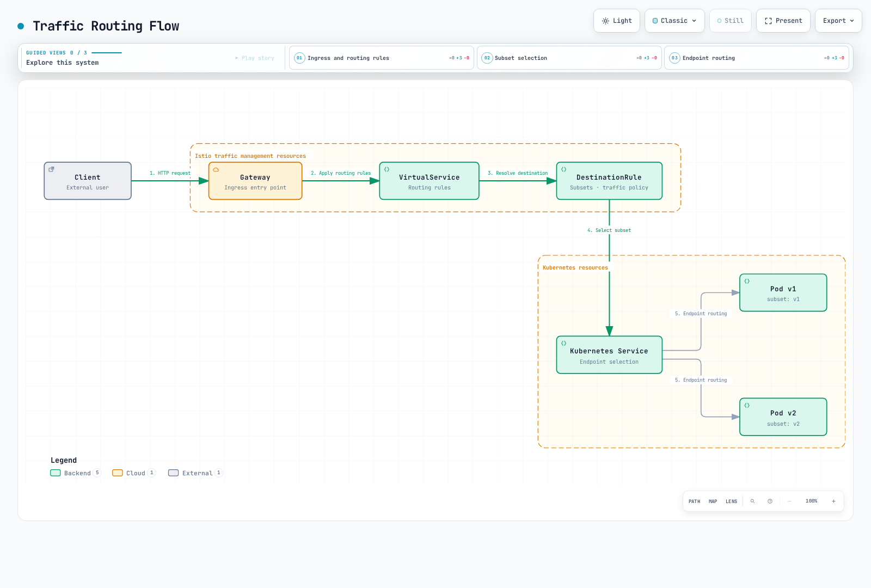
Task: Activate the PATH mode
Action: (x=695, y=501)
